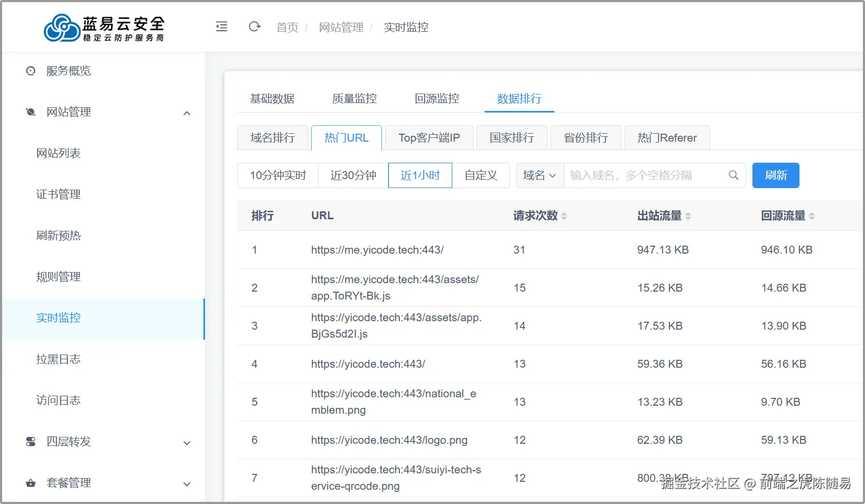
Task: Click the search magnifier icon in domain field
Action: [x=733, y=175]
